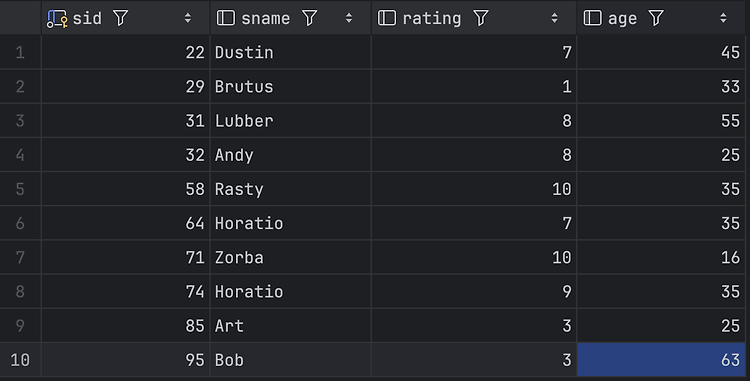The height and width of the screenshot is (381, 750).
Task: Toggle sort order arrows on age column
Action: pyautogui.click(x=723, y=18)
